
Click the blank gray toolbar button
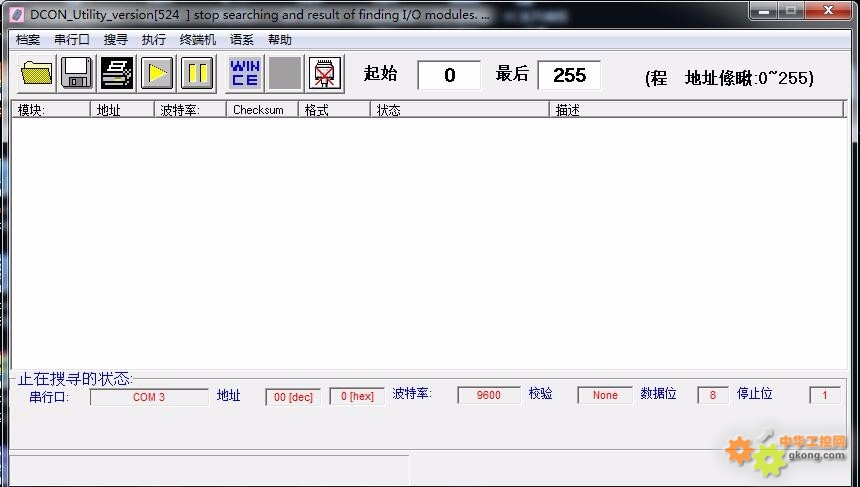coord(285,74)
